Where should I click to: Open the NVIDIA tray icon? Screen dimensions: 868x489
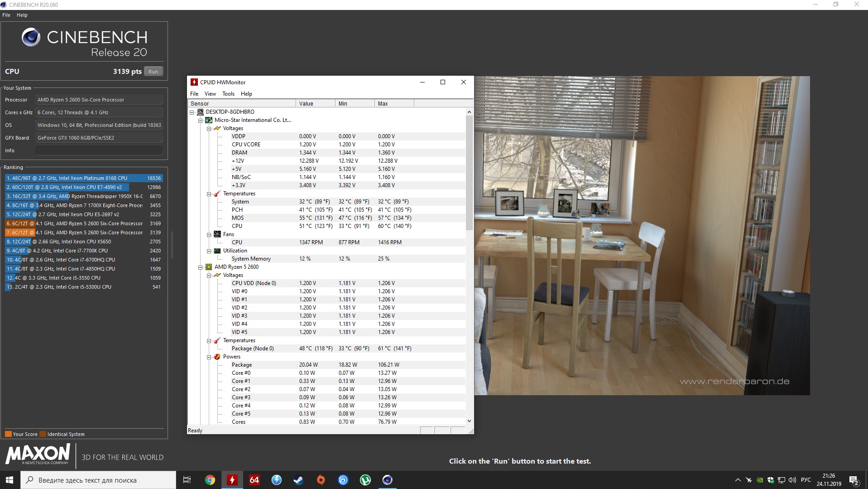[760, 480]
